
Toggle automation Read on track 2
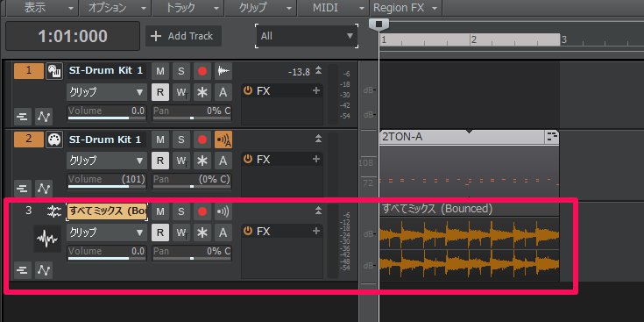(160, 161)
